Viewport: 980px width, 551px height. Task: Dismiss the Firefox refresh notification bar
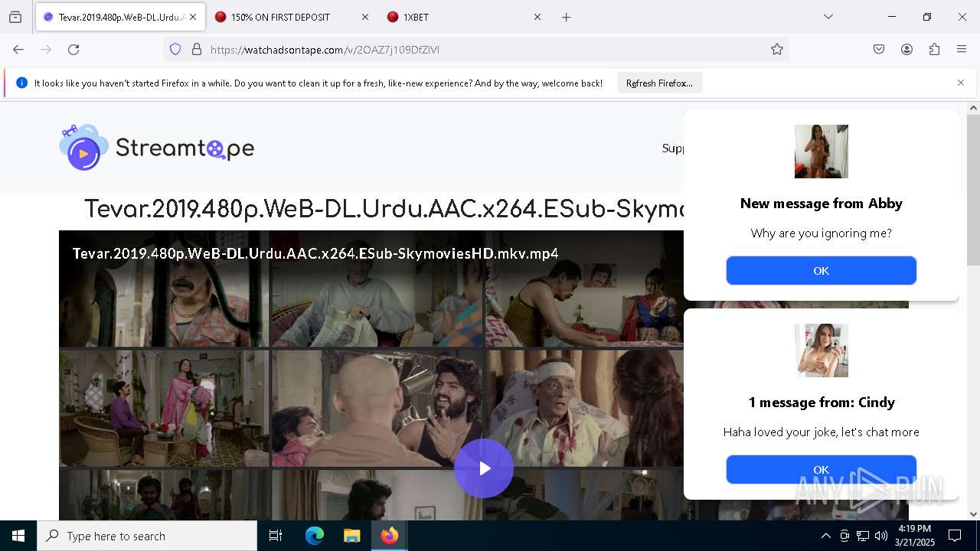tap(961, 83)
